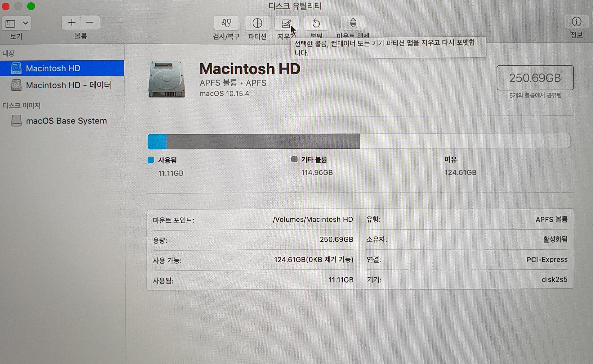593x364 pixels.
Task: Select macOS Base System disk image
Action: pos(66,121)
